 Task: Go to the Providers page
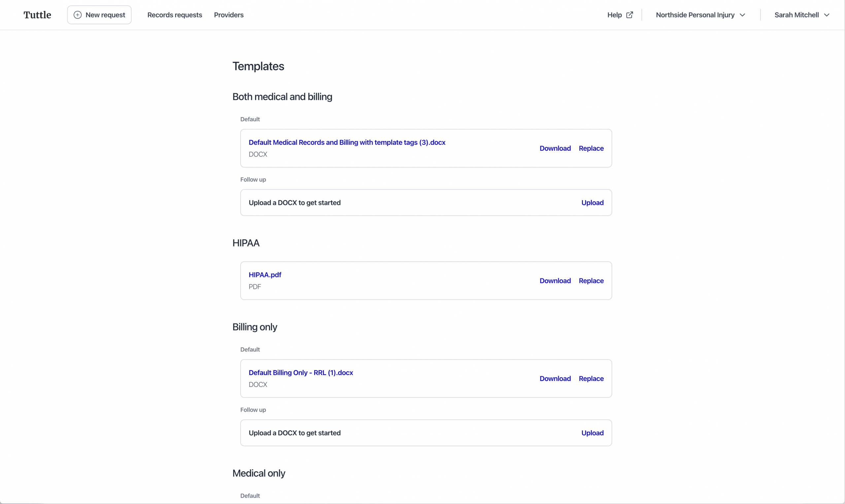(x=229, y=15)
